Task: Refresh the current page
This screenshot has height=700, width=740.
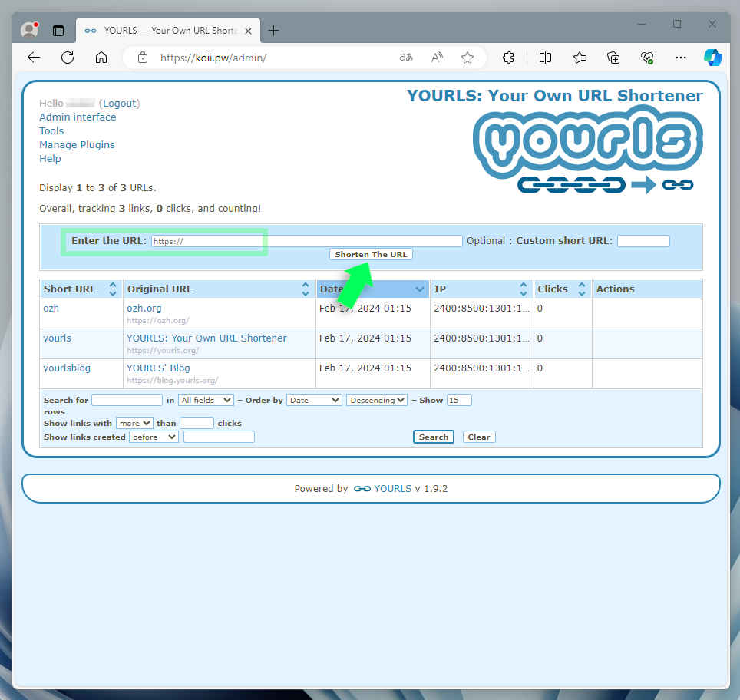Action: tap(68, 58)
